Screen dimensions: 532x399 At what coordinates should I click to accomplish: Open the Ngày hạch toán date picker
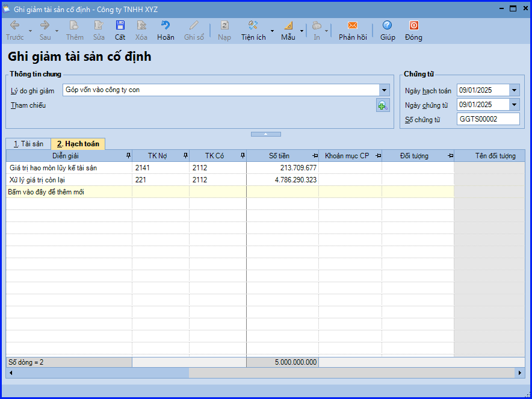514,90
